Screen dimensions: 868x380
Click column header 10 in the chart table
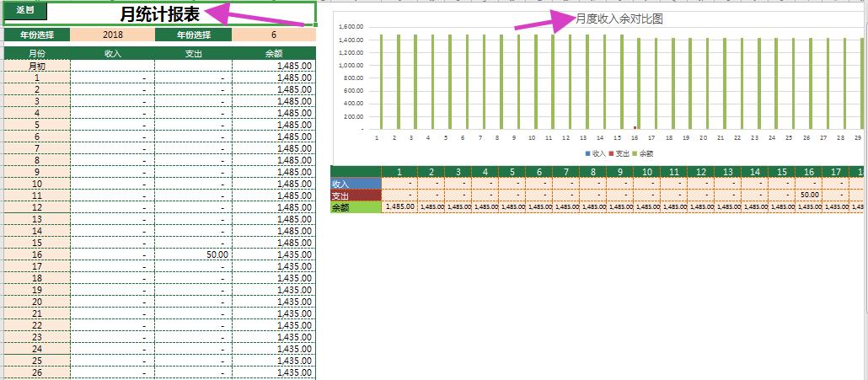coord(646,173)
